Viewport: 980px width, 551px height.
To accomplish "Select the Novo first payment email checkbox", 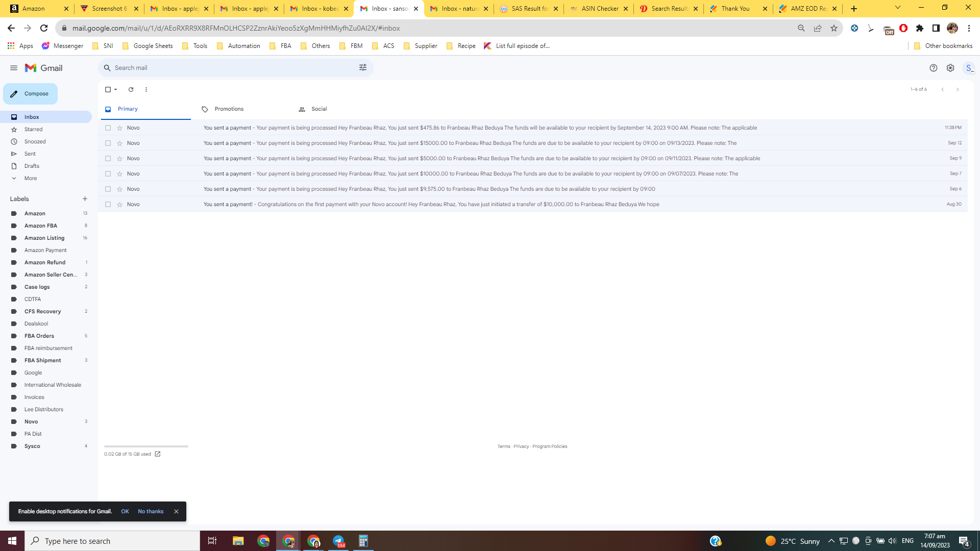I will (x=108, y=205).
